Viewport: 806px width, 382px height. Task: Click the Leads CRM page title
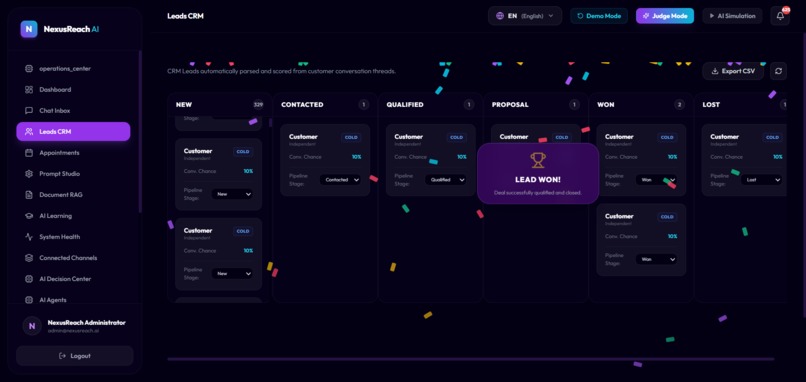(x=185, y=16)
